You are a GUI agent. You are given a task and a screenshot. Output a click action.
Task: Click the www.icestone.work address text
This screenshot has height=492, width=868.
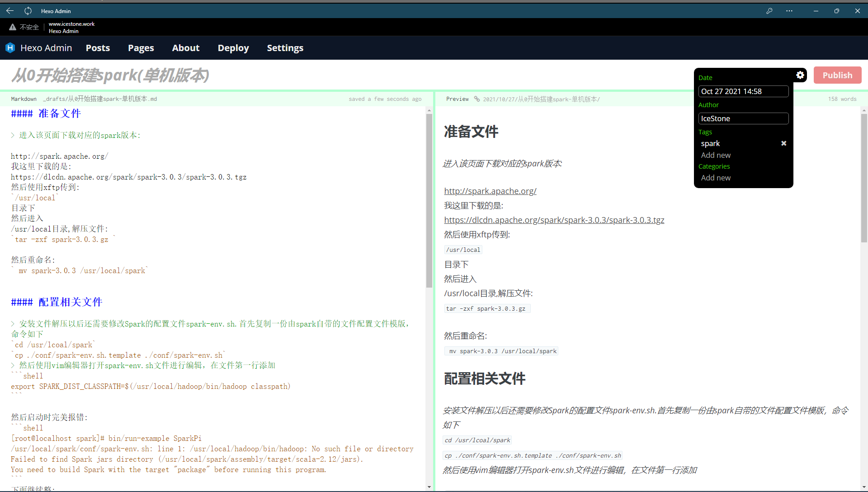71,24
